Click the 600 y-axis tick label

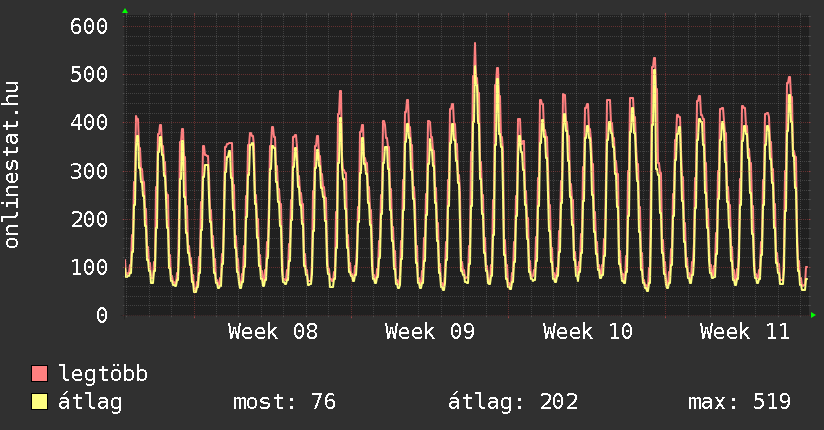(x=88, y=27)
